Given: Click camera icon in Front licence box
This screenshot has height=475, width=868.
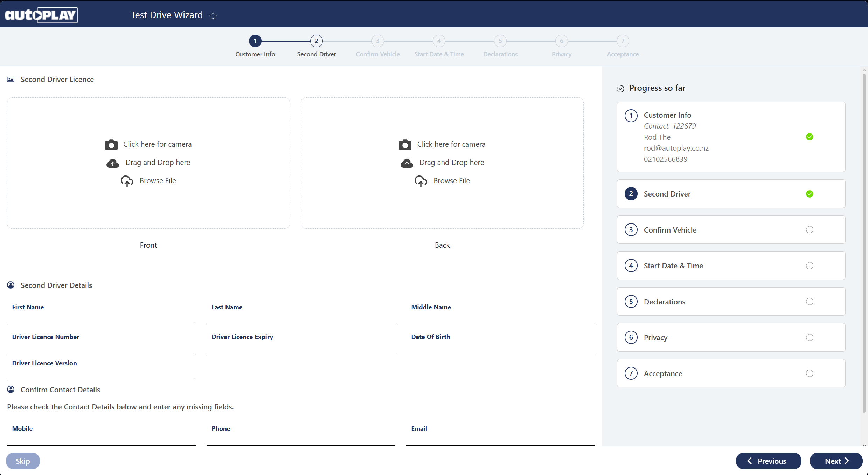Looking at the screenshot, I should point(111,144).
